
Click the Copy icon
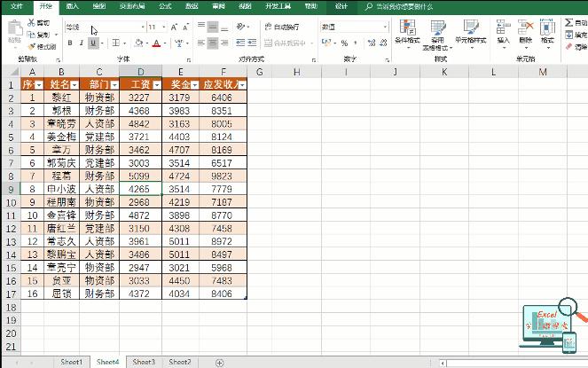point(31,35)
